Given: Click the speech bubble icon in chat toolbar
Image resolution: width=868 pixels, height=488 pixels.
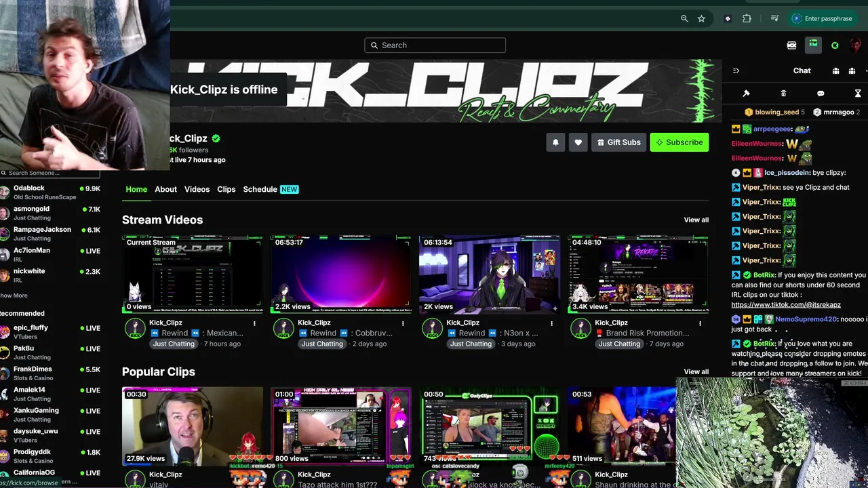Looking at the screenshot, I should point(821,94).
